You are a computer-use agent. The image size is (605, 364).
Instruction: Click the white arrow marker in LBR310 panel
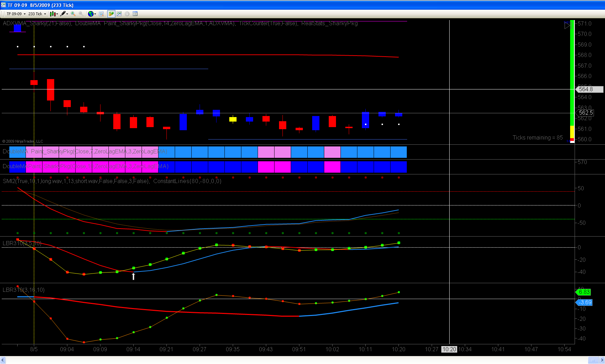133,276
